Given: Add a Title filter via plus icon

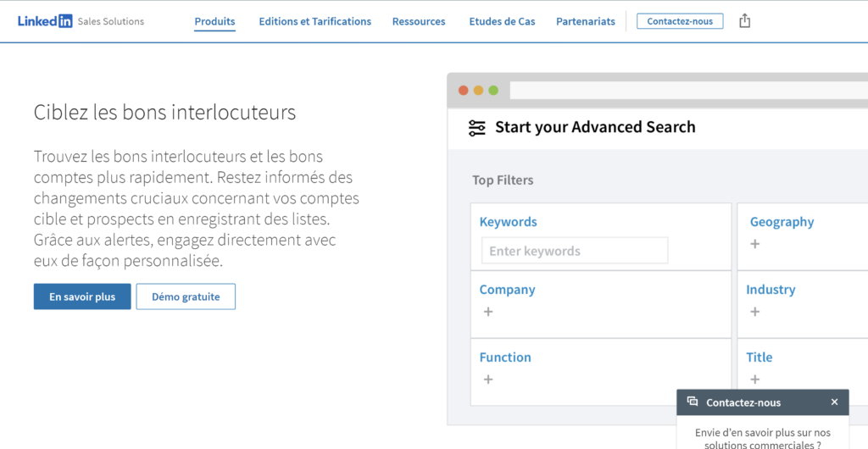Looking at the screenshot, I should tap(755, 380).
